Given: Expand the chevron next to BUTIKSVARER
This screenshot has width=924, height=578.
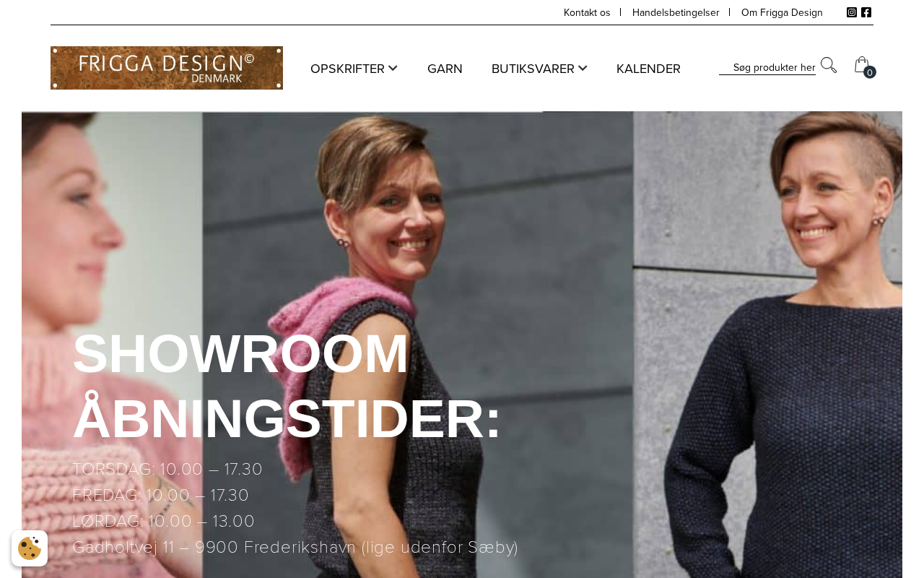Looking at the screenshot, I should pos(583,68).
